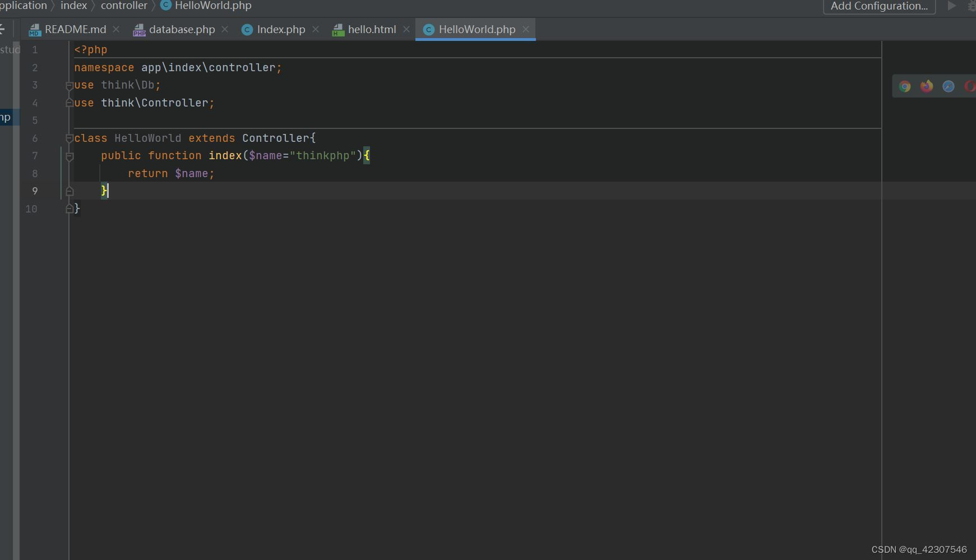Click the README.md markdown file icon
Screen dimensions: 976x560
click(x=35, y=30)
